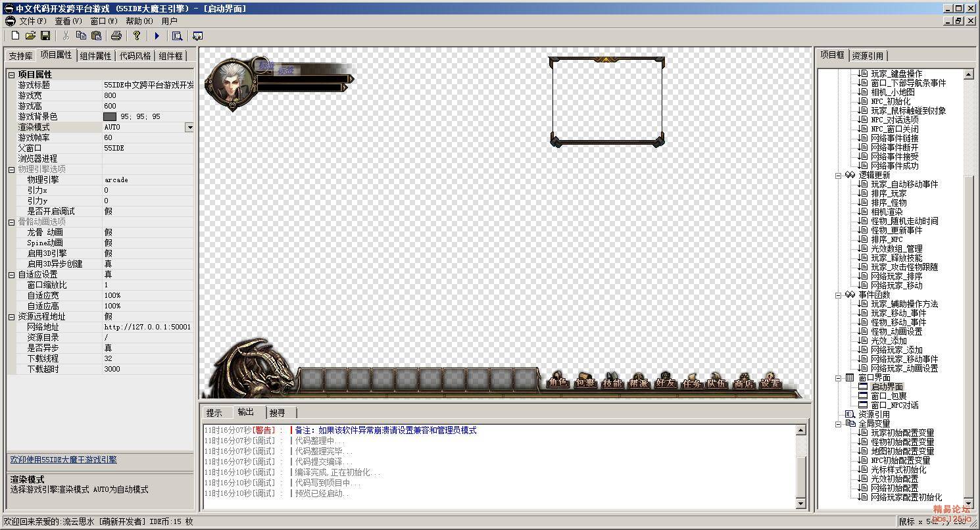Click the 设置 settings button in game bar
980x530 pixels.
[x=770, y=381]
